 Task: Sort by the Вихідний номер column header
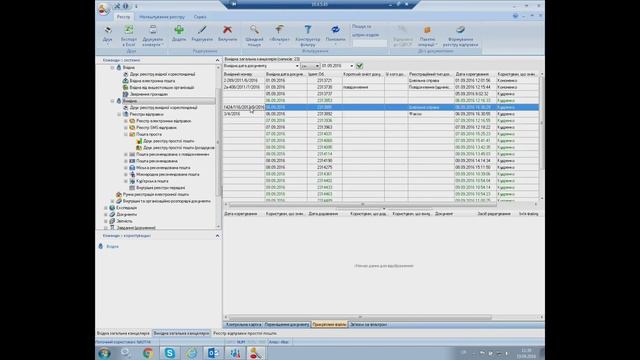coord(244,74)
